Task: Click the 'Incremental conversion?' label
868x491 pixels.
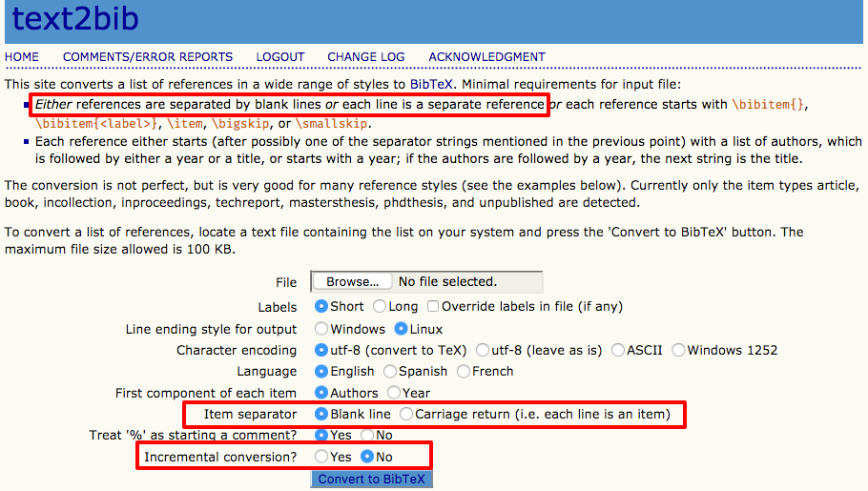Action: 220,457
